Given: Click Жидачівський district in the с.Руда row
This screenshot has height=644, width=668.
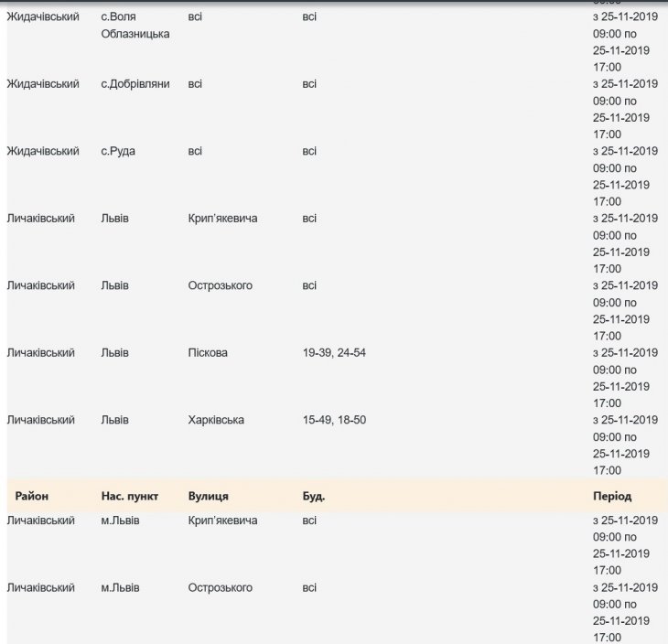Looking at the screenshot, I should [x=43, y=151].
